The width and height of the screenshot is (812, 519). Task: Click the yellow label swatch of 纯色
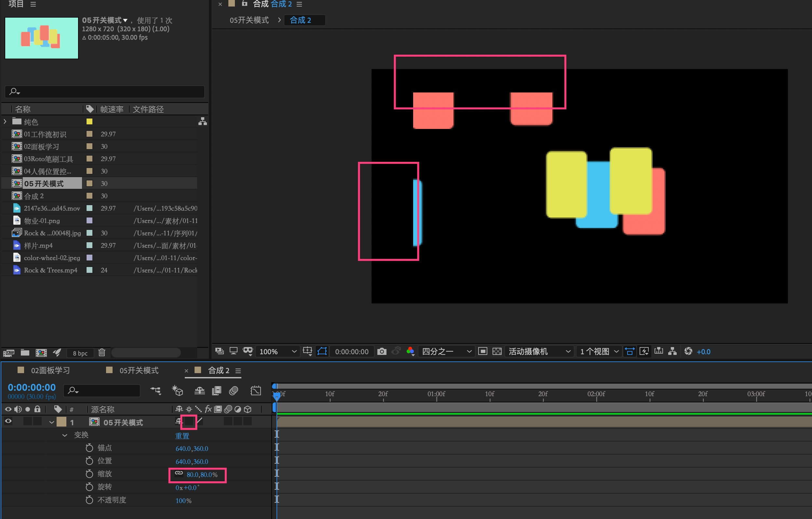coord(89,121)
